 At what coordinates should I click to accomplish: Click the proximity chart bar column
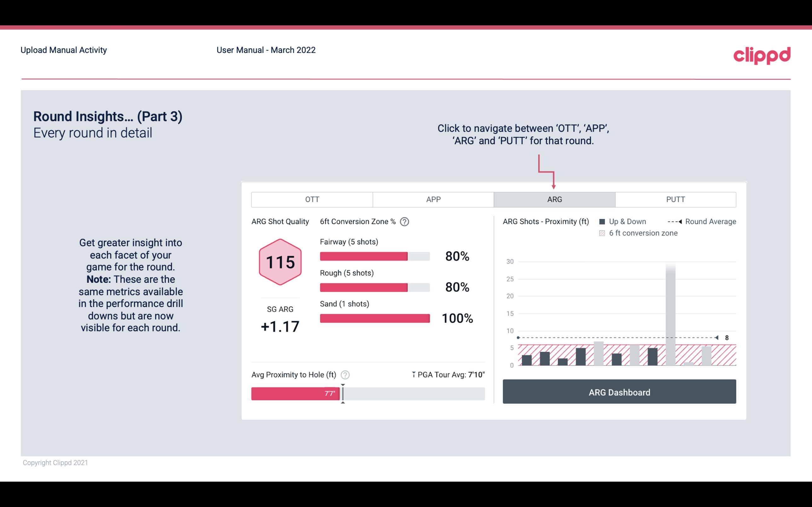671,310
